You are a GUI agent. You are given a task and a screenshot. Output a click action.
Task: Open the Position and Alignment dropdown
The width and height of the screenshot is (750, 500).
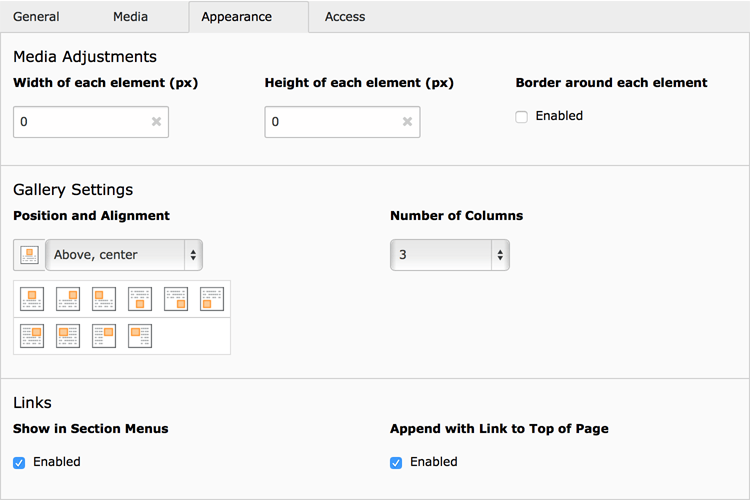click(x=124, y=255)
